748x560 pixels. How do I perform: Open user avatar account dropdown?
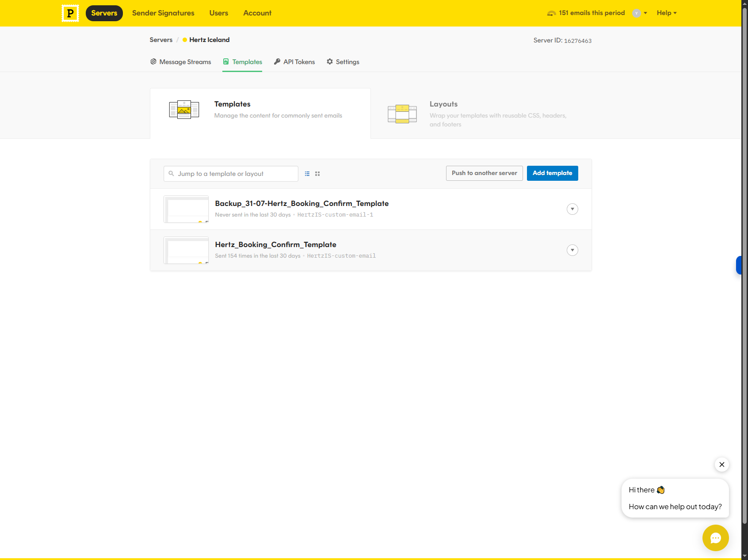coord(639,13)
